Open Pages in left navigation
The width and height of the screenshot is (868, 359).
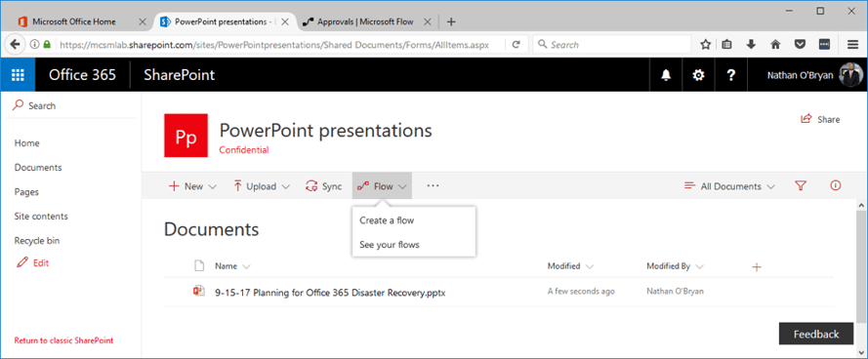tap(26, 192)
